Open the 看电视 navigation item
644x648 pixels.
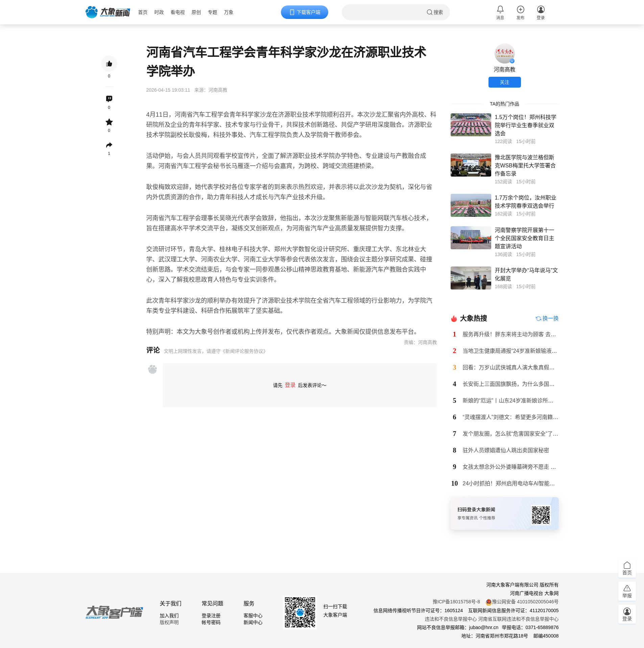tap(177, 12)
